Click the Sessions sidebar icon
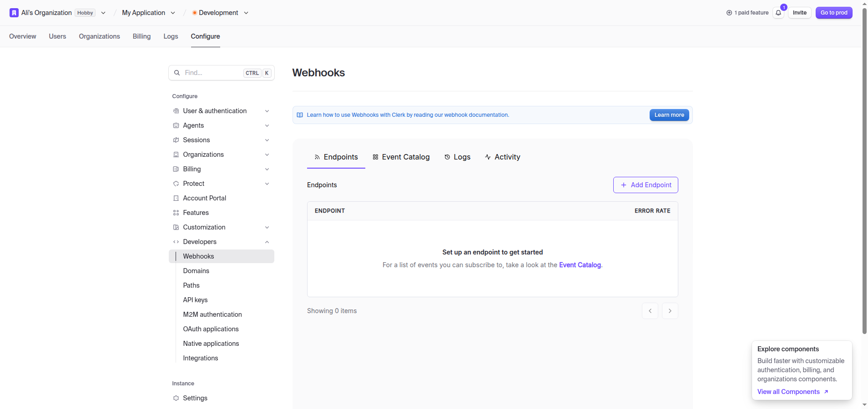The image size is (868, 409). tap(176, 140)
